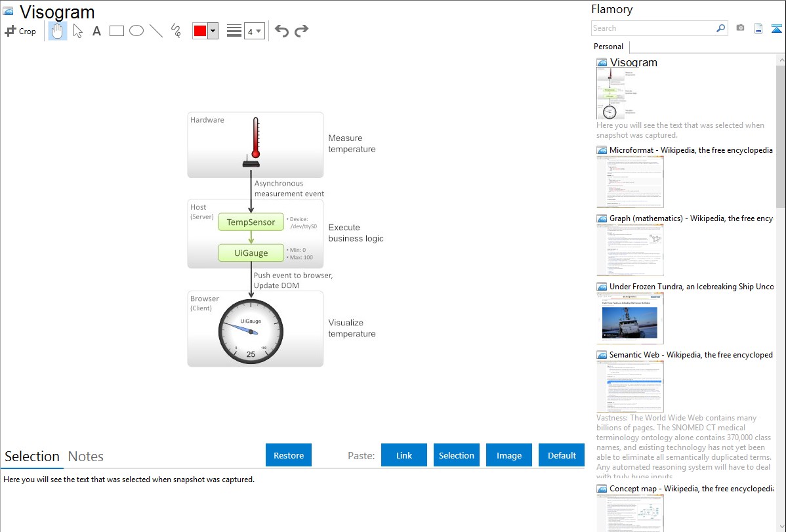Screen dimensions: 786x532
Task: Paste as Link
Action: tap(404, 455)
